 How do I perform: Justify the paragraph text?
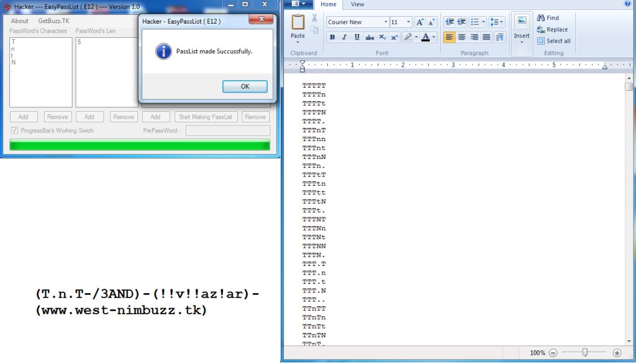[x=486, y=37]
